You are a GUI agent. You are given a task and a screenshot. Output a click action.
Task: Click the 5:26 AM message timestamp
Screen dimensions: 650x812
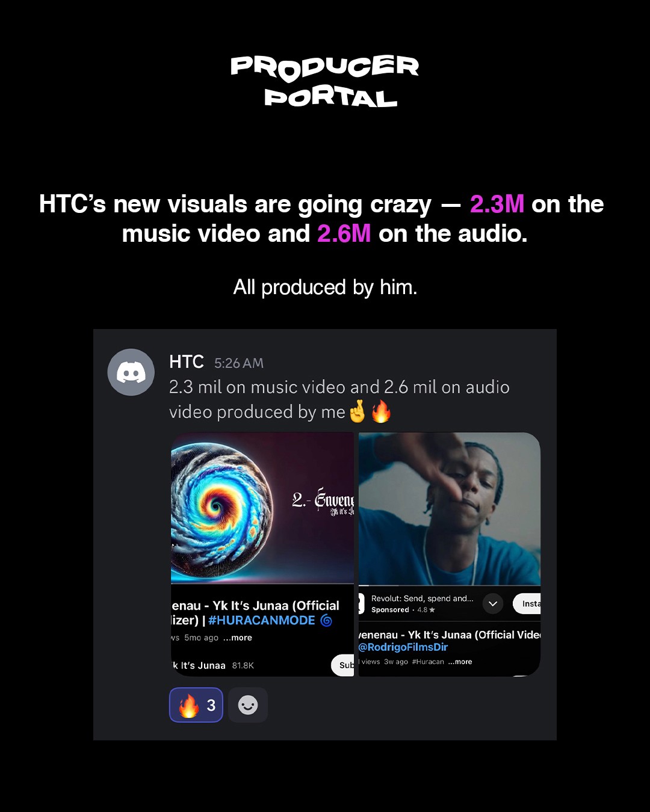(x=239, y=363)
